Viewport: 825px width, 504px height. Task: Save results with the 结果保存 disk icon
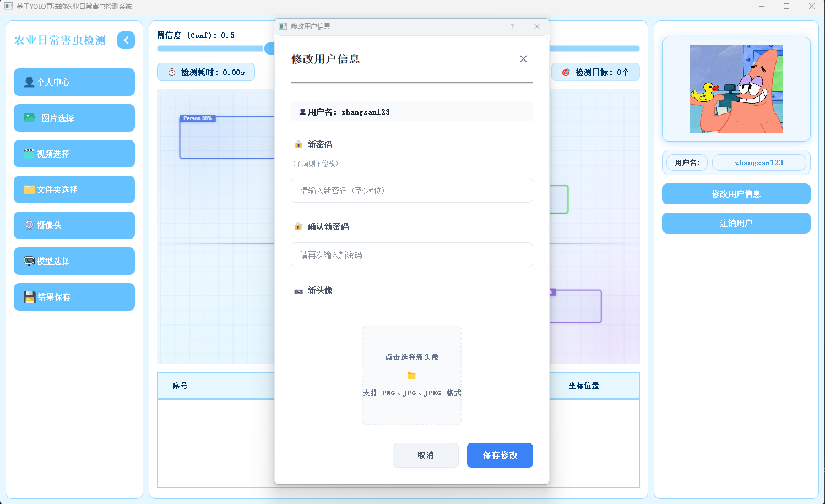point(29,296)
